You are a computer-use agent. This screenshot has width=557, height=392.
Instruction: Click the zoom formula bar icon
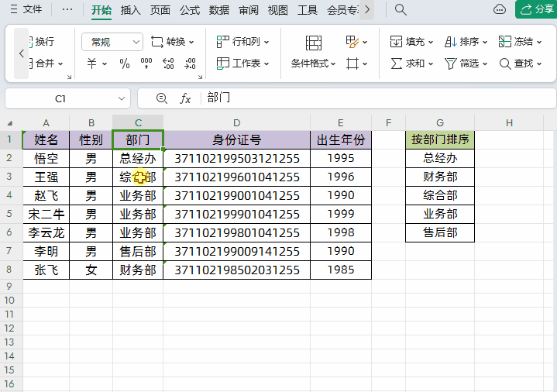[x=162, y=98]
